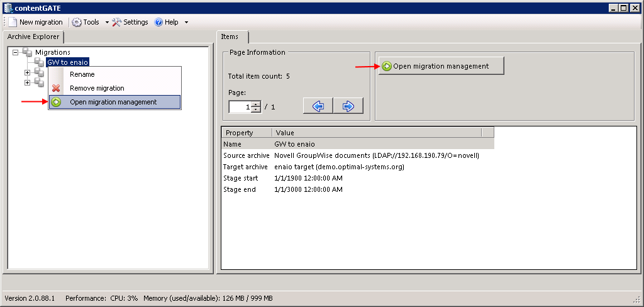Select the 'GW to enaio' tree item
The width and height of the screenshot is (644, 307).
[67, 62]
